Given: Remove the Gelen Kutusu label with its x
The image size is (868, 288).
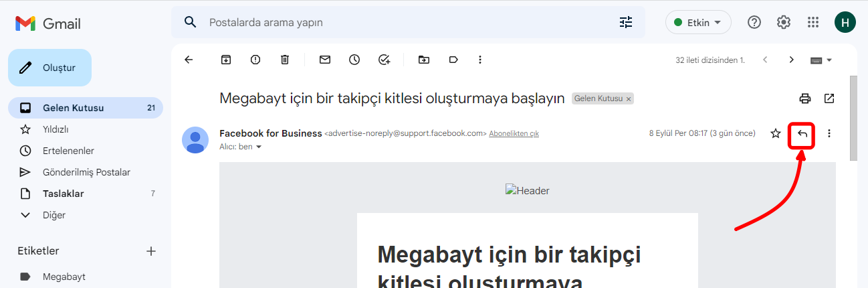Looking at the screenshot, I should point(628,98).
